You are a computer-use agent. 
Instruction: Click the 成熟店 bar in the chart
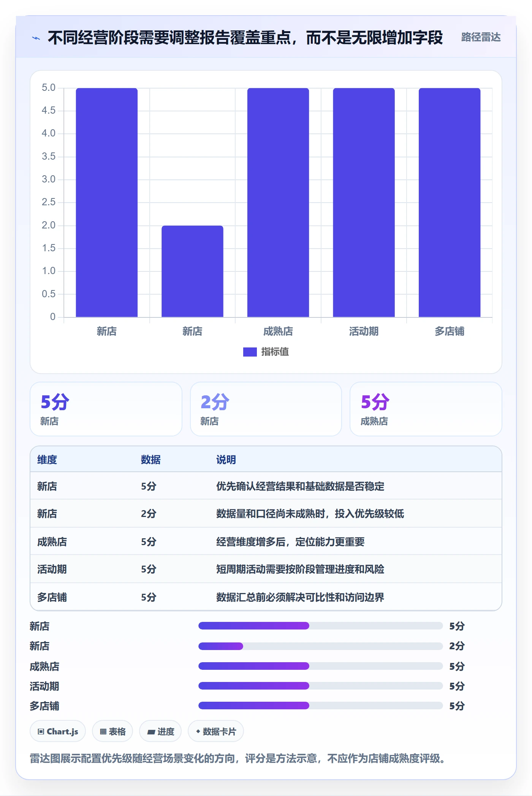pos(278,202)
